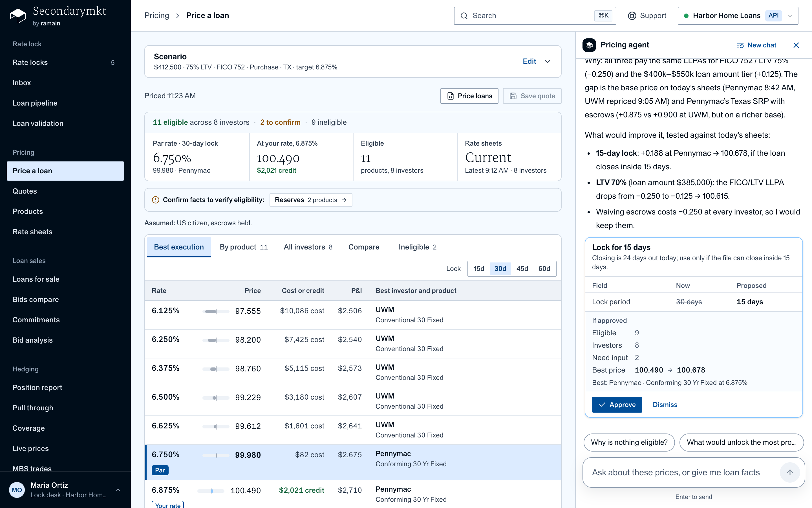812x508 pixels.
Task: Click the Maria Ortiz MO avatar
Action: [x=17, y=490]
